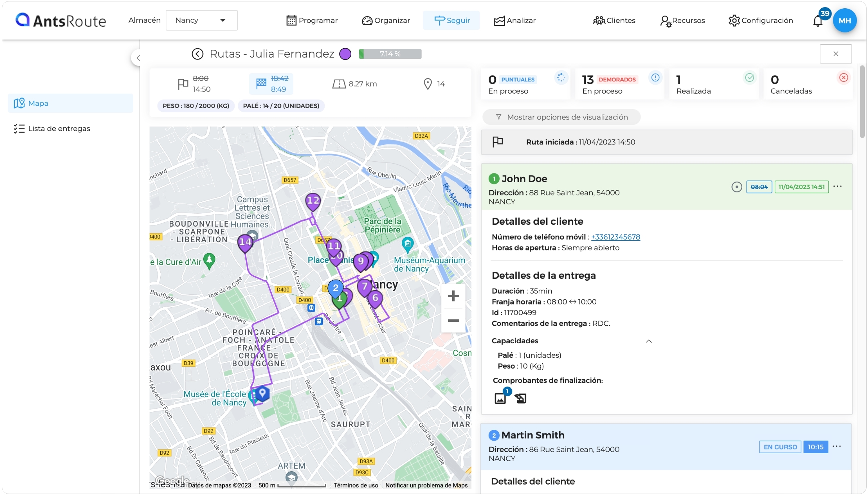868x495 pixels.
Task: Open the Almacén Nancy dropdown
Action: click(x=201, y=20)
